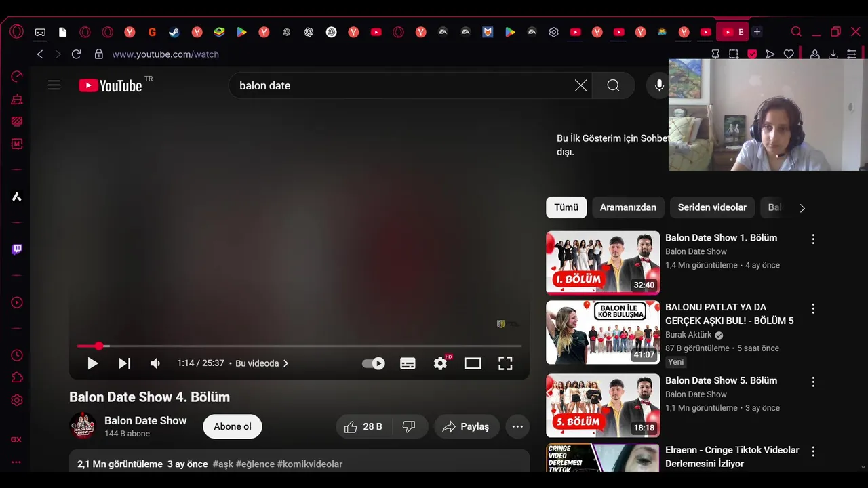Open the Player icon in sidebar
The image size is (868, 488).
(x=17, y=302)
